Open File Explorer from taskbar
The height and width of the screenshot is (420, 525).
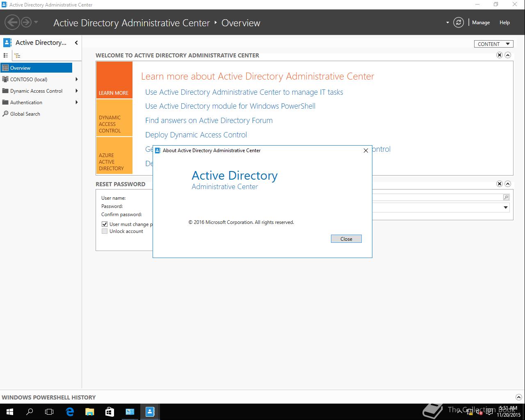(x=89, y=412)
